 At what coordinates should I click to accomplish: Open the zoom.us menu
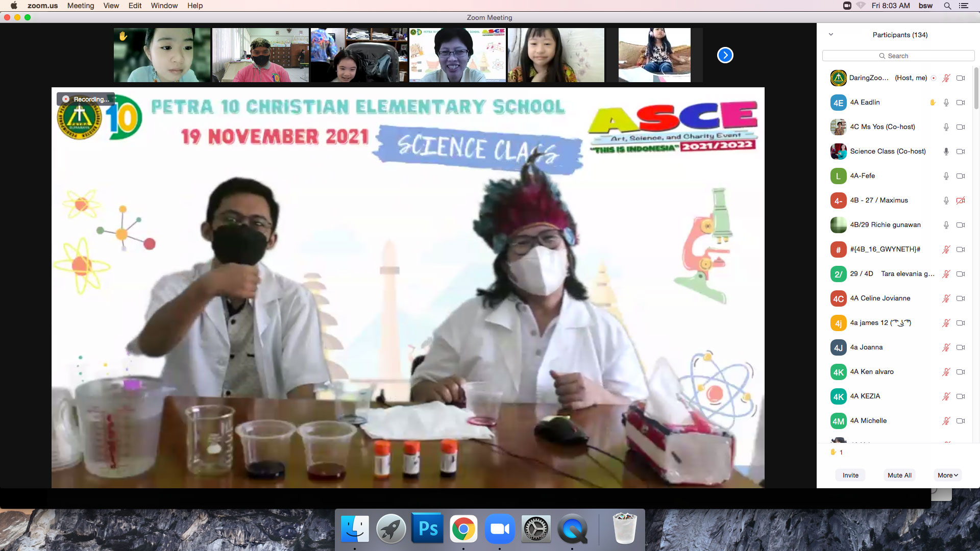(42, 6)
